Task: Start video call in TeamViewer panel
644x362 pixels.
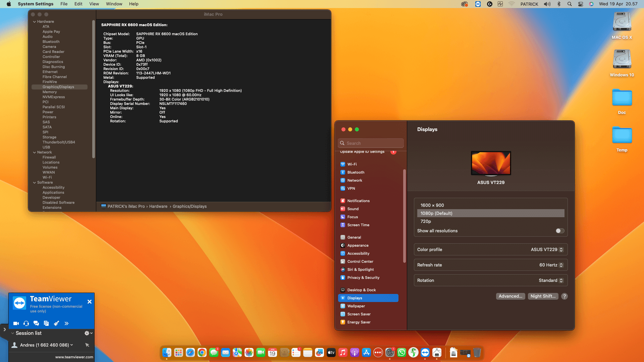Action: click(16, 323)
